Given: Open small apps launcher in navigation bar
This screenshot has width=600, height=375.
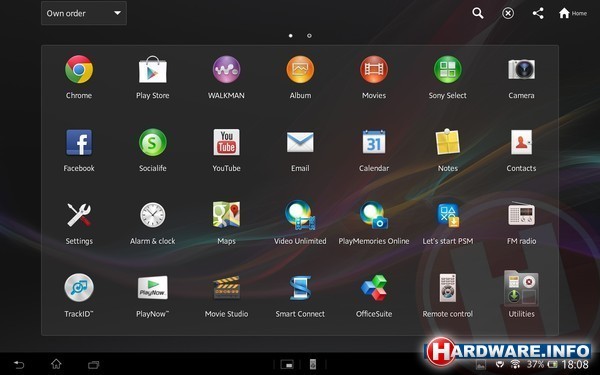Looking at the screenshot, I should 287,365.
